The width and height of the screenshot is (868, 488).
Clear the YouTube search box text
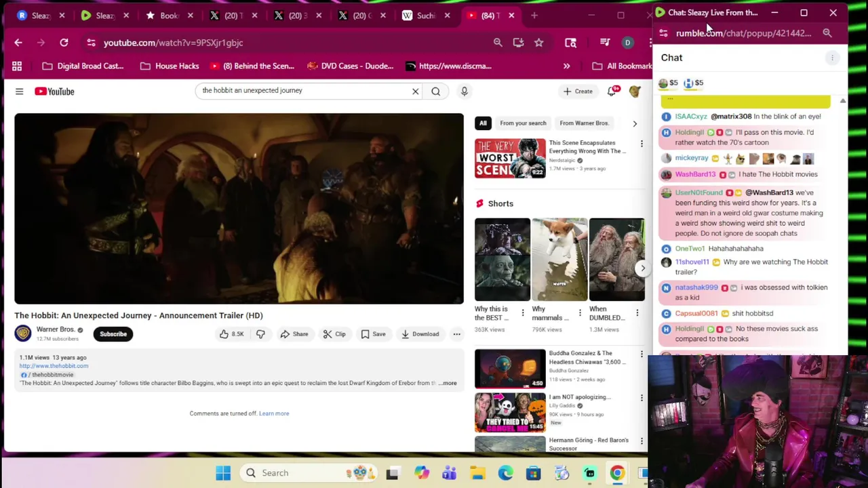pos(415,91)
